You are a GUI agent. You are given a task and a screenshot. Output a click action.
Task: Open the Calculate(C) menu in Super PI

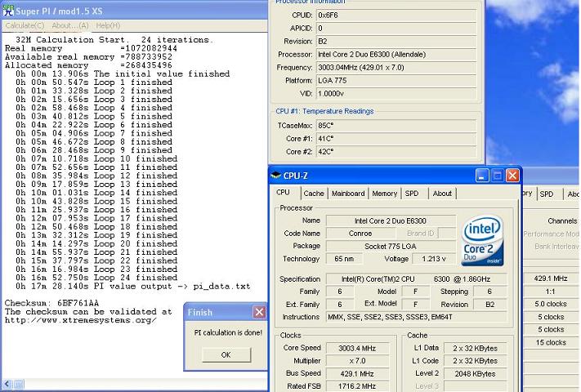[25, 25]
